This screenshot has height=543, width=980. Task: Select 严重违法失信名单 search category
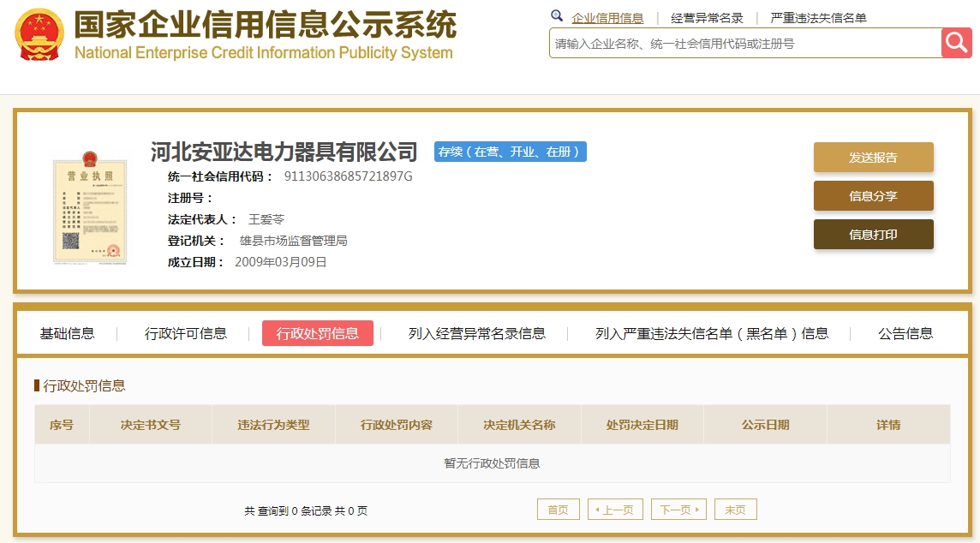[x=818, y=18]
